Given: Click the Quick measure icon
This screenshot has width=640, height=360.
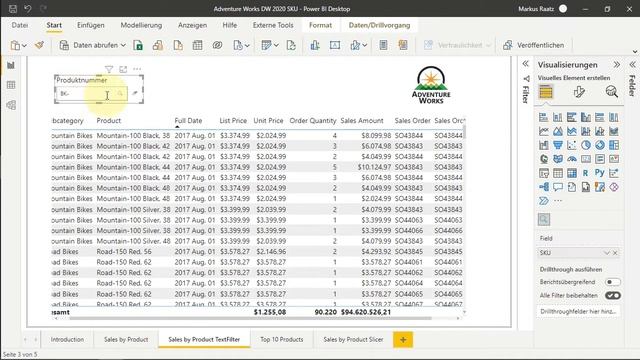Looking at the screenshot, I should pos(403,45).
